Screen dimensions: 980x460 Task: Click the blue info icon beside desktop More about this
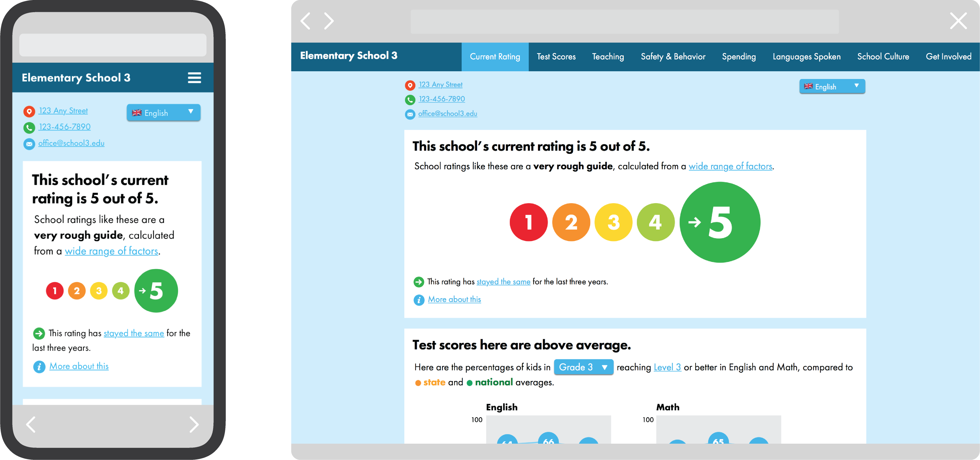point(419,300)
